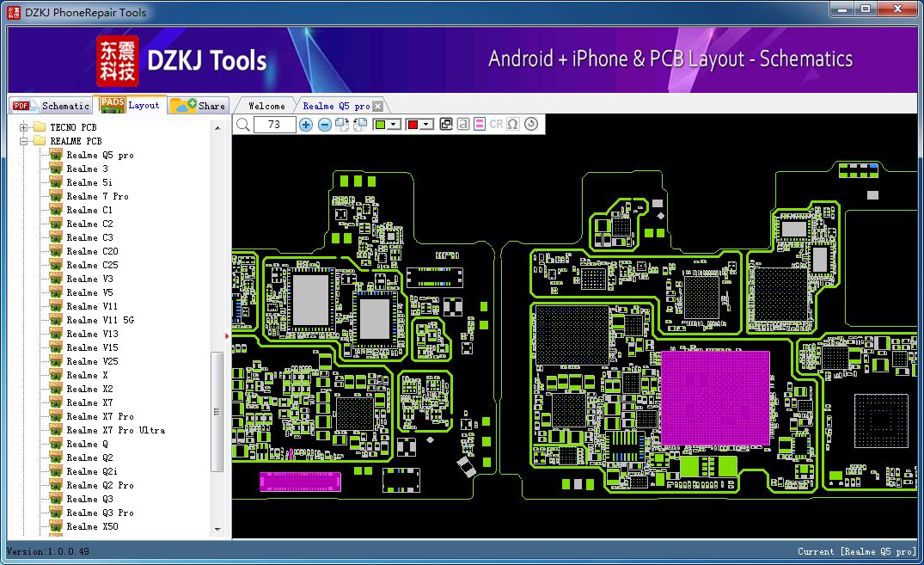Select the REALME PCB folder label
The image size is (924, 565).
point(76,141)
